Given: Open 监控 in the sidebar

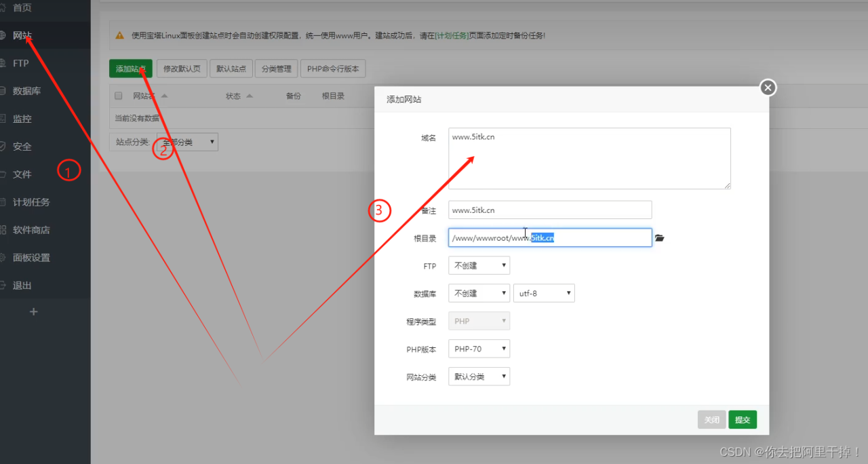Looking at the screenshot, I should 22,119.
